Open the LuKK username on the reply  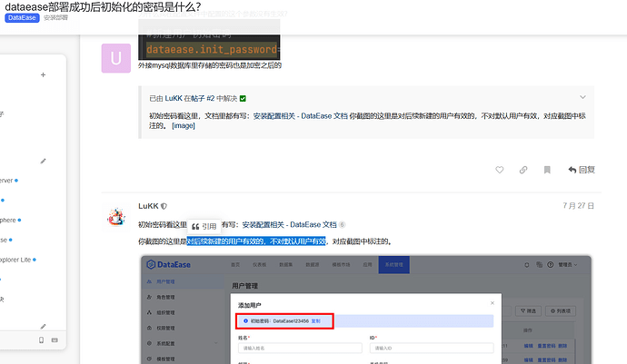[148, 206]
